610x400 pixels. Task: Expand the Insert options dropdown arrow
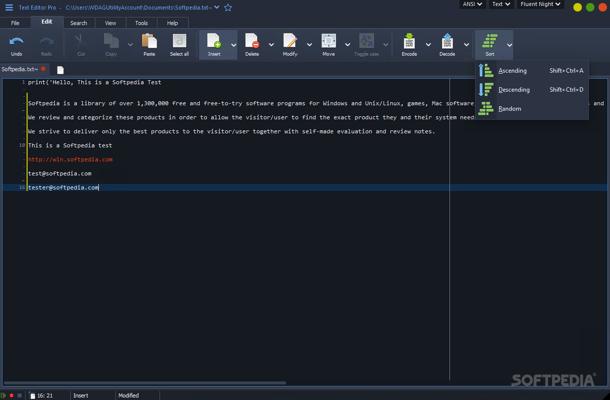pos(233,45)
